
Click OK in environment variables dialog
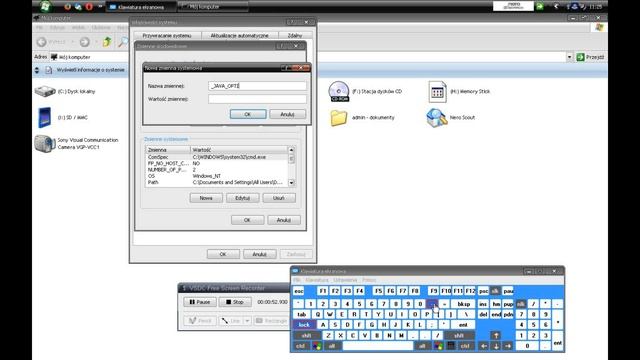tap(247, 220)
